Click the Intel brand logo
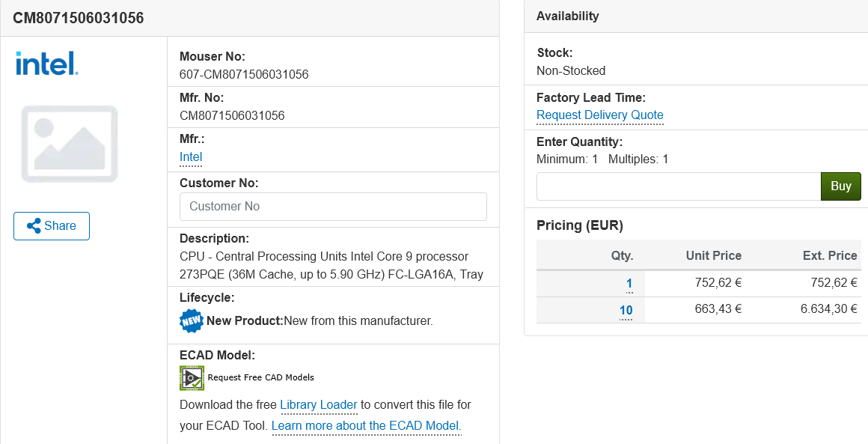This screenshot has height=444, width=868. (x=46, y=63)
